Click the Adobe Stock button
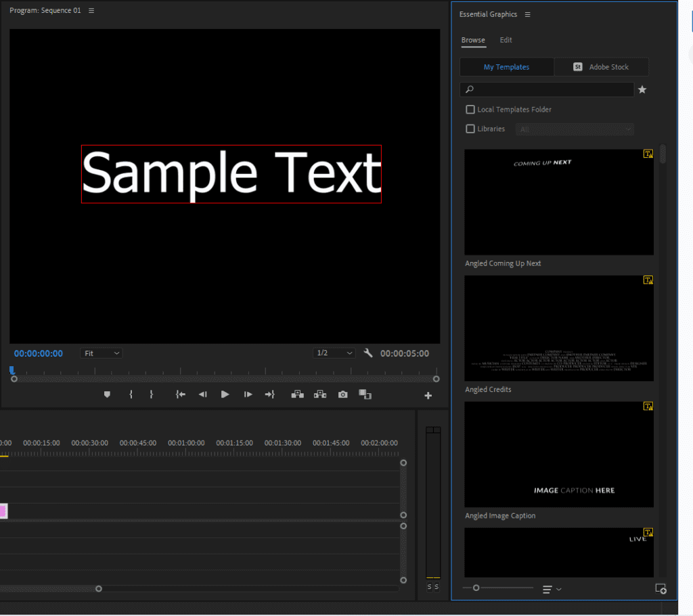This screenshot has height=616, width=693. click(x=601, y=67)
